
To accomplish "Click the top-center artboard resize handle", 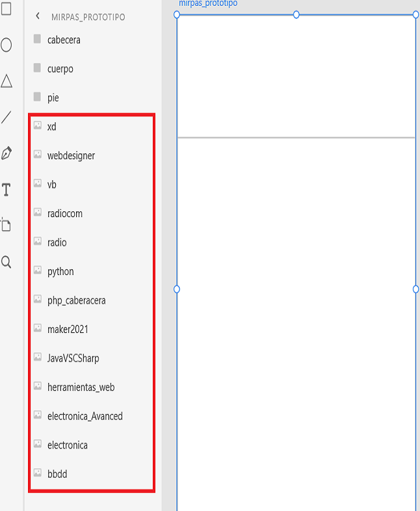I will [296, 14].
